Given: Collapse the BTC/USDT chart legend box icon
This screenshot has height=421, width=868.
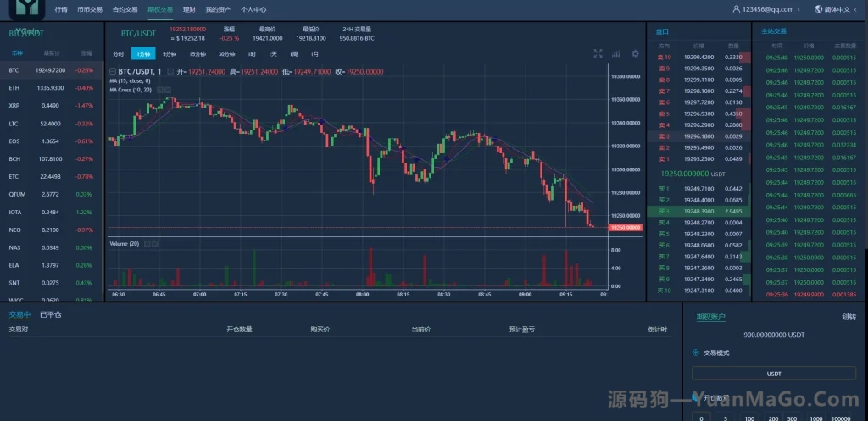Looking at the screenshot, I should click(113, 71).
